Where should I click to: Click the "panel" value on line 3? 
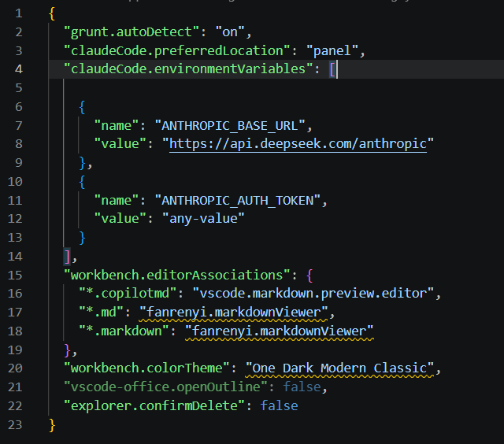coord(332,50)
